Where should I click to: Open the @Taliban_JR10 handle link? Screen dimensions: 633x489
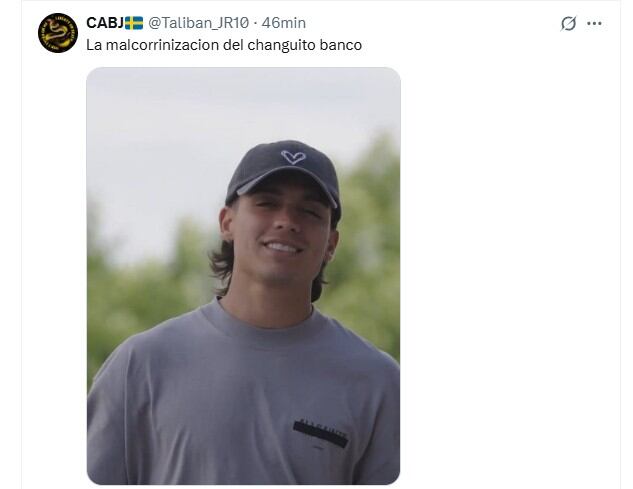199,23
